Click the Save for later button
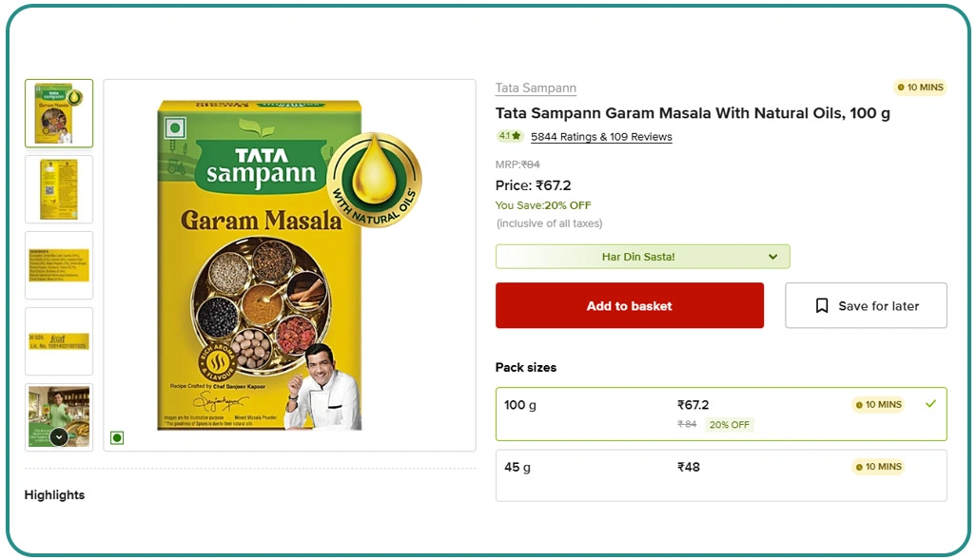Screen dimensions: 976x560 point(865,305)
